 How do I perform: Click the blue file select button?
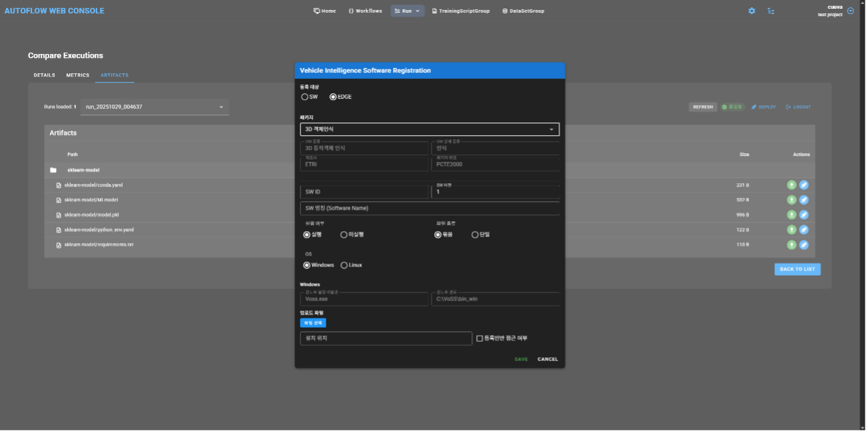[x=313, y=323]
